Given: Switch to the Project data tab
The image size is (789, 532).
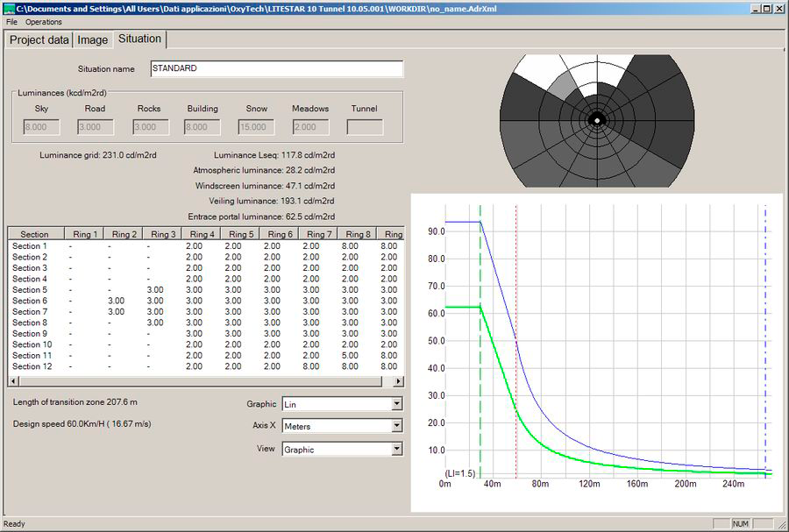Looking at the screenshot, I should click(x=39, y=39).
